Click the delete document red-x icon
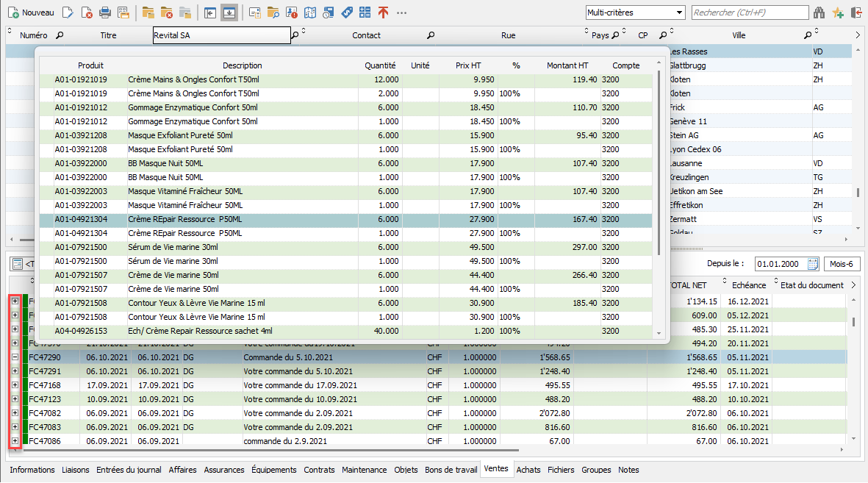Image resolution: width=868 pixels, height=483 pixels. point(86,12)
